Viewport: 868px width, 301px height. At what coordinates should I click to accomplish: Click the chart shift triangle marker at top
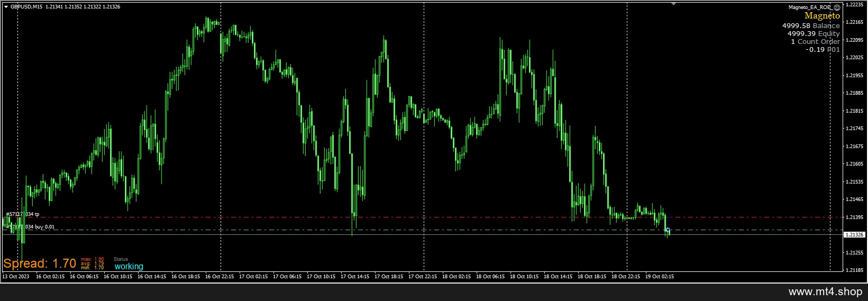[x=673, y=4]
